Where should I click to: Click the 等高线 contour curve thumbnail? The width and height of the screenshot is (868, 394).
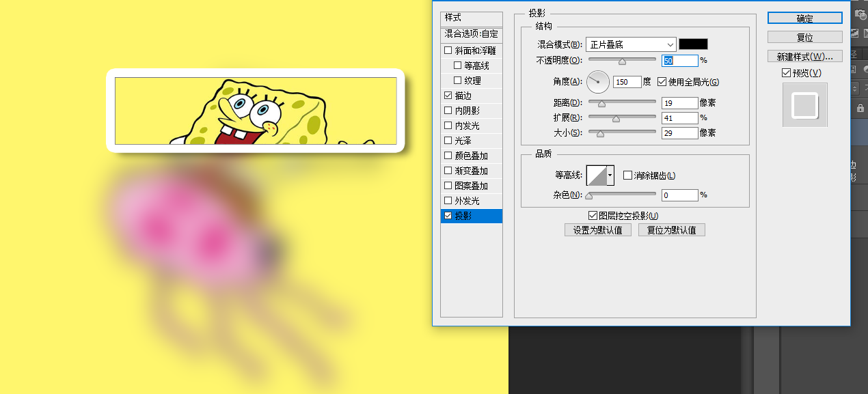tap(596, 175)
